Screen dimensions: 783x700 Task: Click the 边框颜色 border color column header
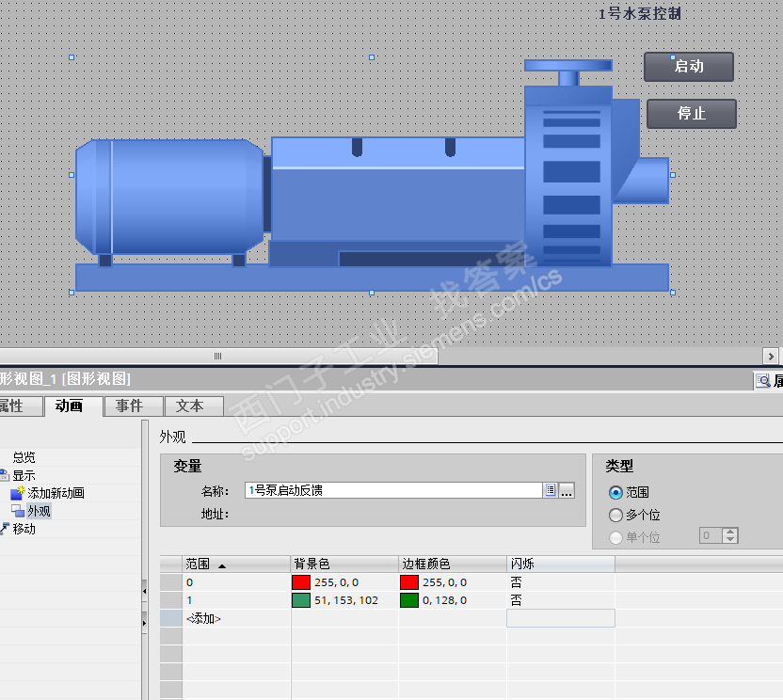(x=453, y=565)
